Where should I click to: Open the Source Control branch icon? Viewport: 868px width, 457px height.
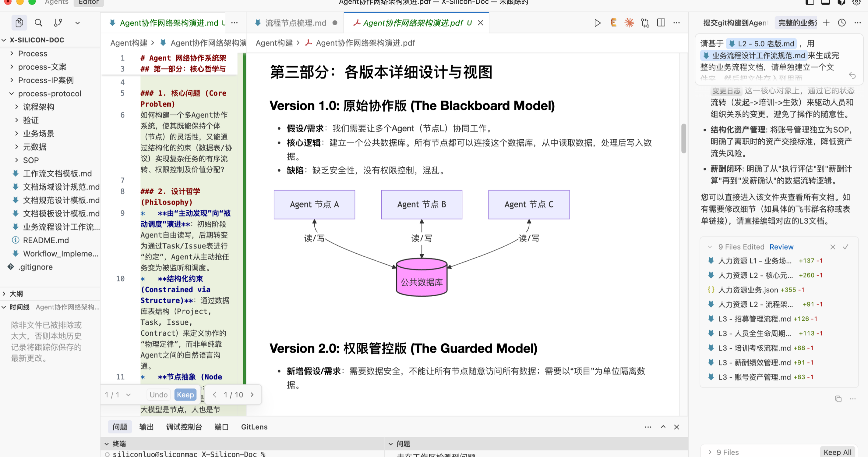pyautogui.click(x=58, y=23)
